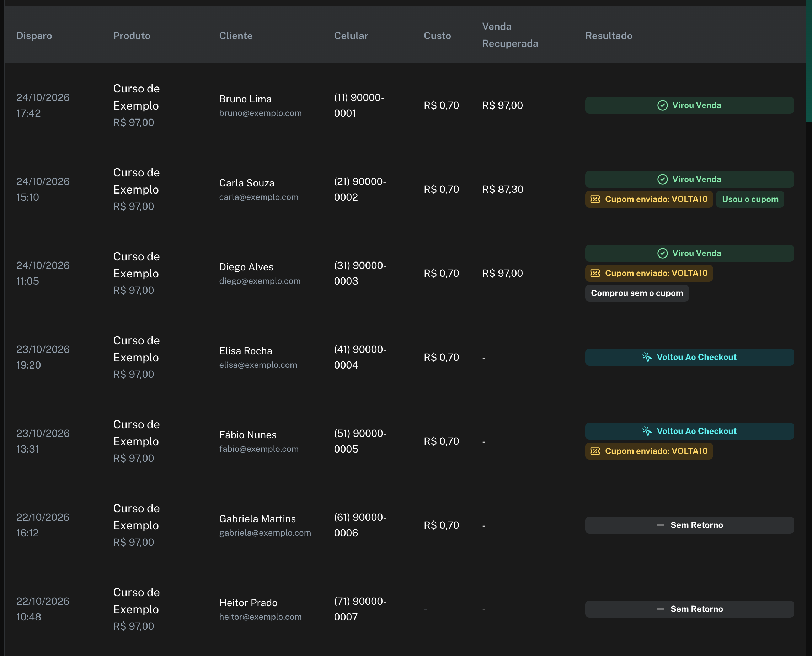Click phone number (71) 90000-0007
Image resolution: width=812 pixels, height=656 pixels.
[x=360, y=609]
